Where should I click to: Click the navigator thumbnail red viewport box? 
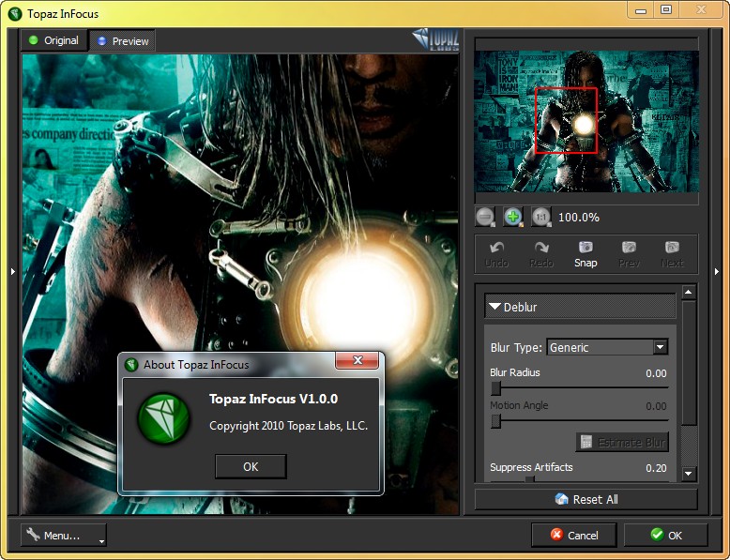566,120
